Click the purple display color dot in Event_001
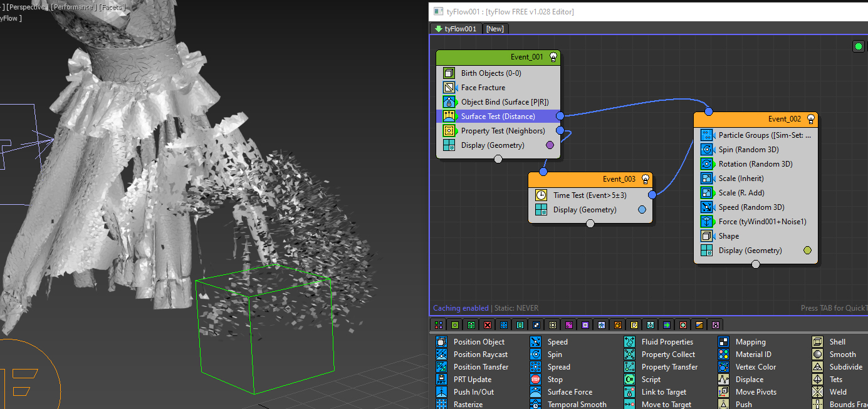 (550, 145)
